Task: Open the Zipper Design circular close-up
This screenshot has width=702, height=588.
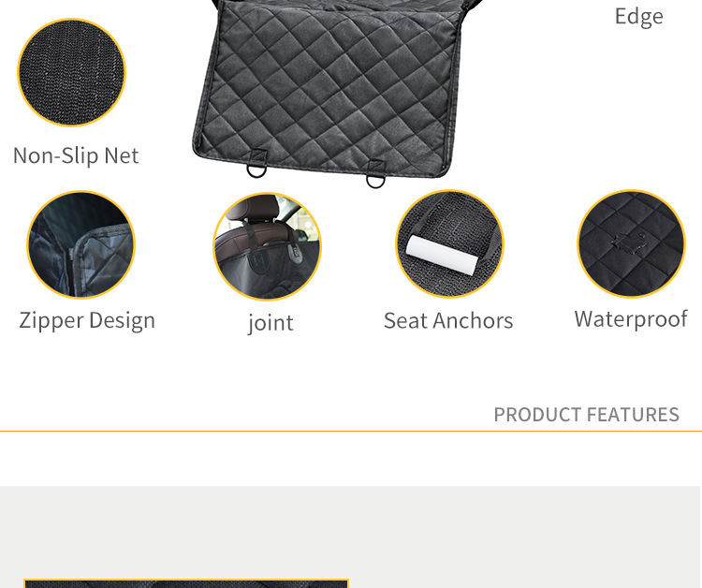Action: coord(81,244)
